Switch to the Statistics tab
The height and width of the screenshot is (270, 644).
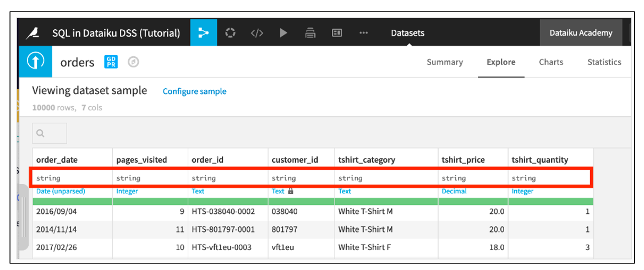[604, 62]
